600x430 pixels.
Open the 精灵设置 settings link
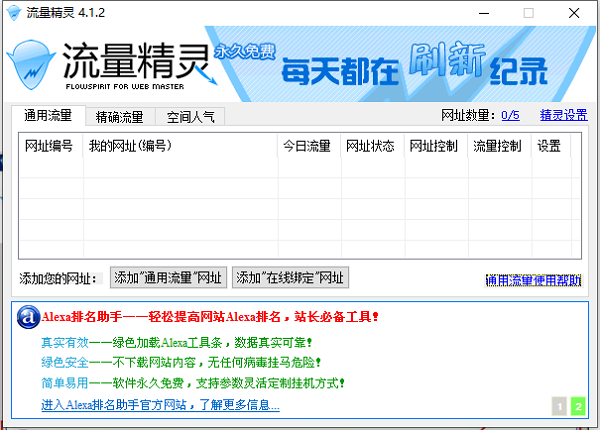click(x=563, y=115)
